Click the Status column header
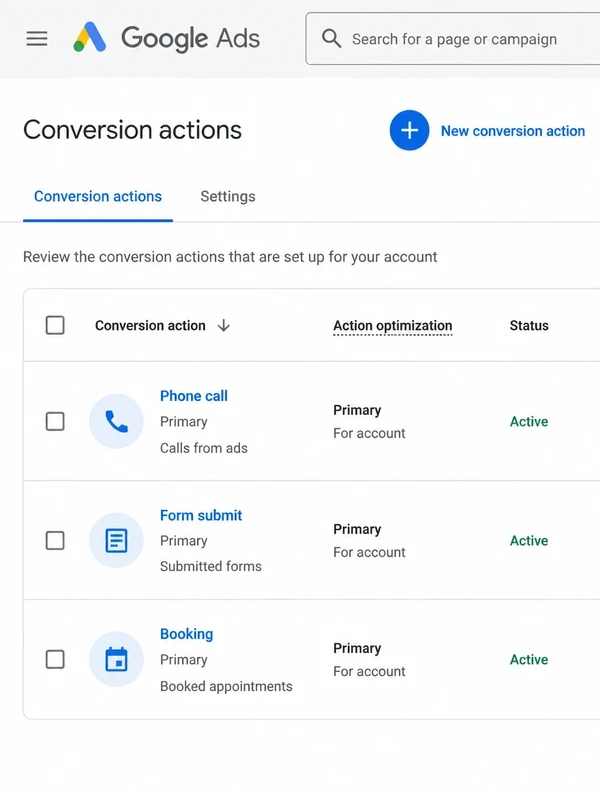The width and height of the screenshot is (600, 796). [x=529, y=325]
